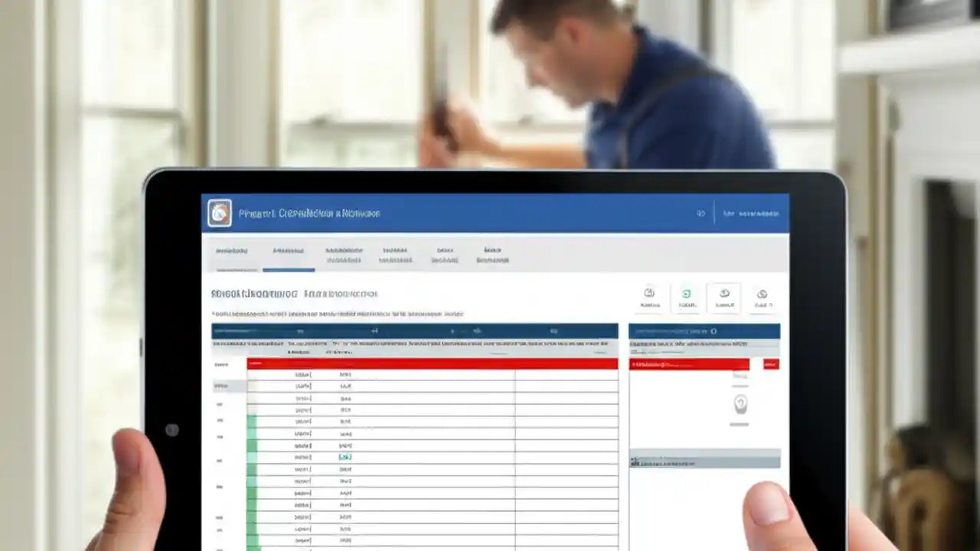Viewport: 980px width, 551px height.
Task: Select the search magnifier icon in the side panel header
Action: click(714, 331)
